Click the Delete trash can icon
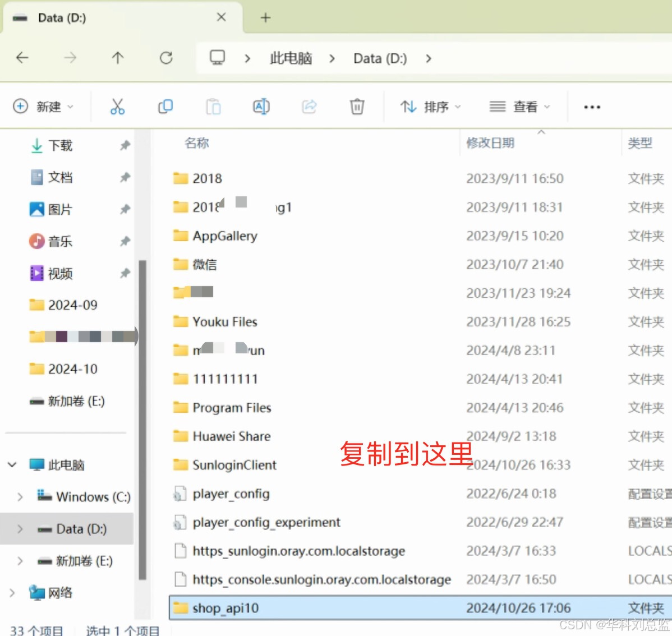The height and width of the screenshot is (636, 672). [x=357, y=107]
